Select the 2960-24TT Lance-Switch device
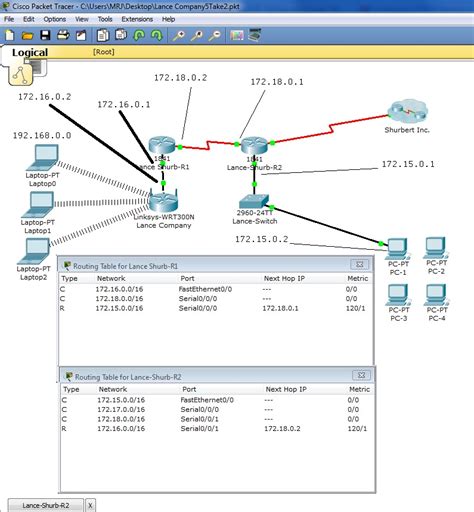The image size is (474, 512). pyautogui.click(x=254, y=201)
